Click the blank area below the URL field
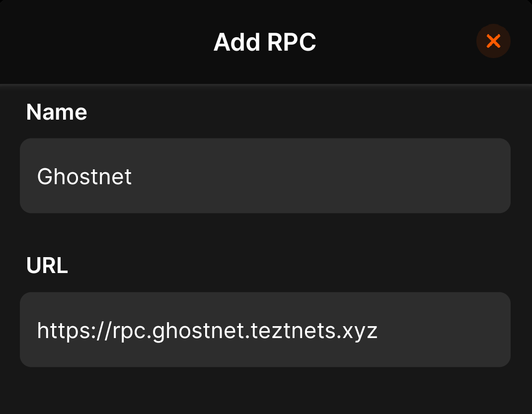 265,392
